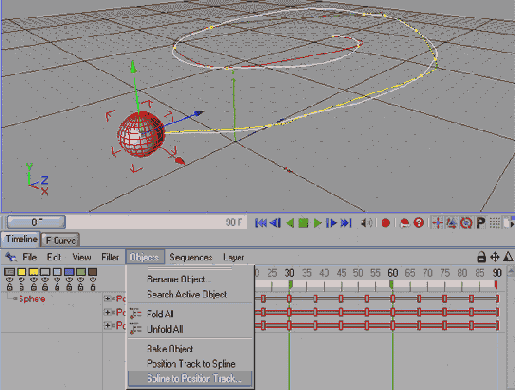Viewport: 515px width, 390px height.
Task: Jump to the end of the animation
Action: [x=346, y=223]
